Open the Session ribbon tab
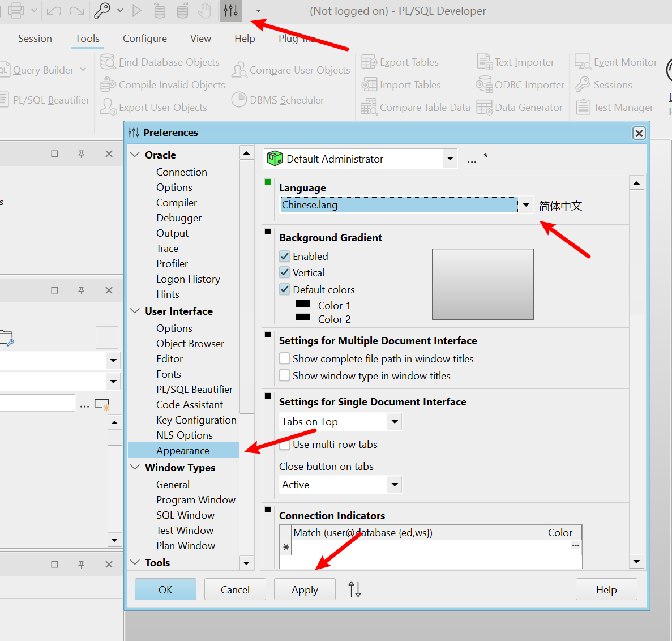Viewport: 672px width, 641px height. coord(35,38)
